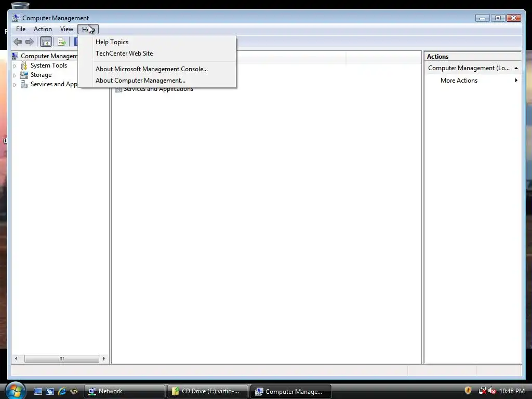Click the Computer Management root node icon

[x=15, y=56]
